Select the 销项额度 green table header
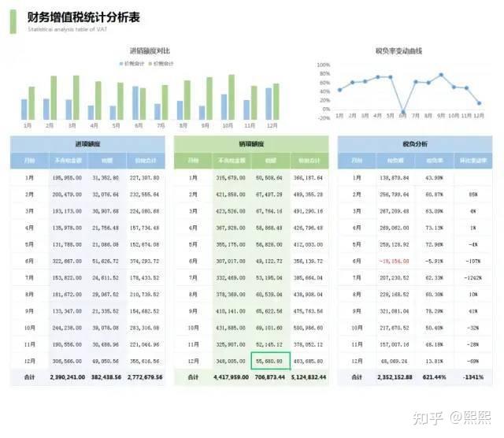This screenshot has height=438, width=504. point(251,144)
